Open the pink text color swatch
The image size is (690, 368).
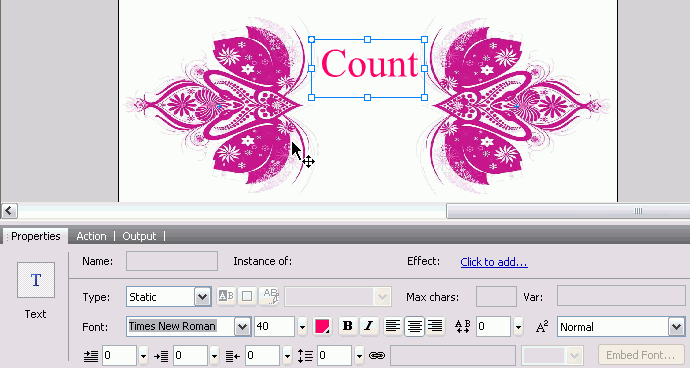tap(322, 327)
